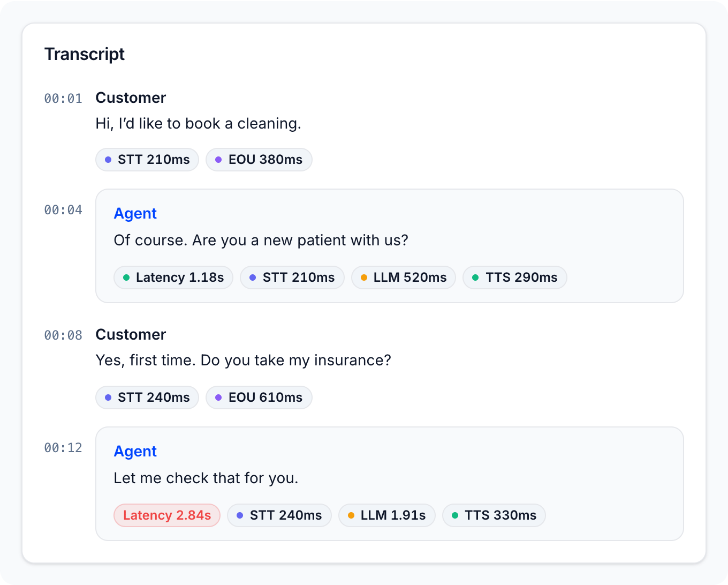Select the 00:01 timestamp

click(x=63, y=99)
